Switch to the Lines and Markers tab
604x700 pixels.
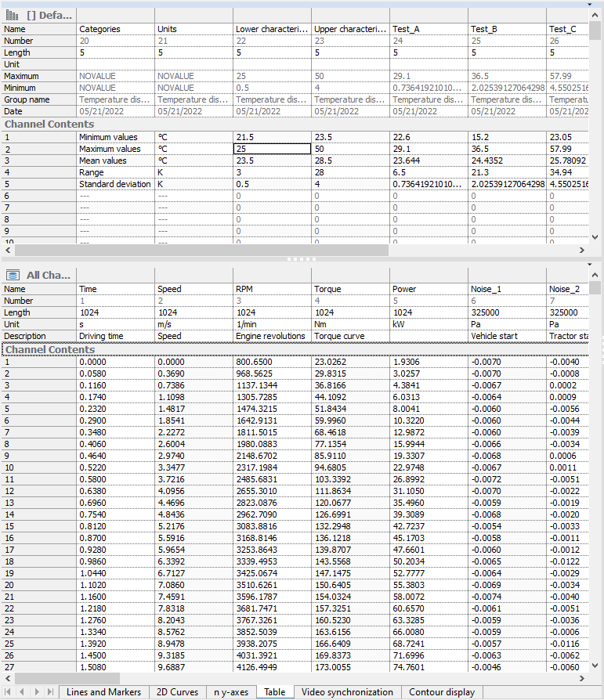point(103,692)
